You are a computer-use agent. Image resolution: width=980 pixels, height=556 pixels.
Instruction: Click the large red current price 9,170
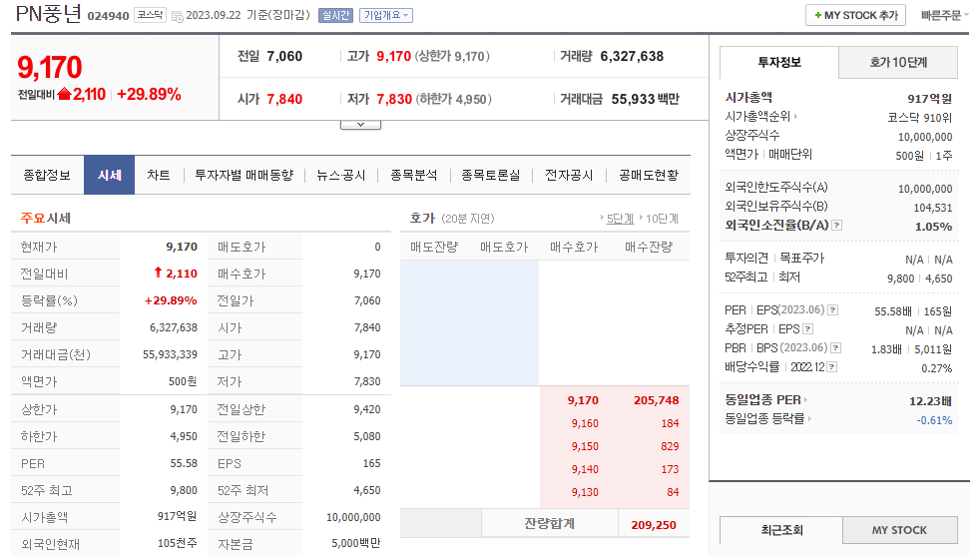pyautogui.click(x=49, y=68)
